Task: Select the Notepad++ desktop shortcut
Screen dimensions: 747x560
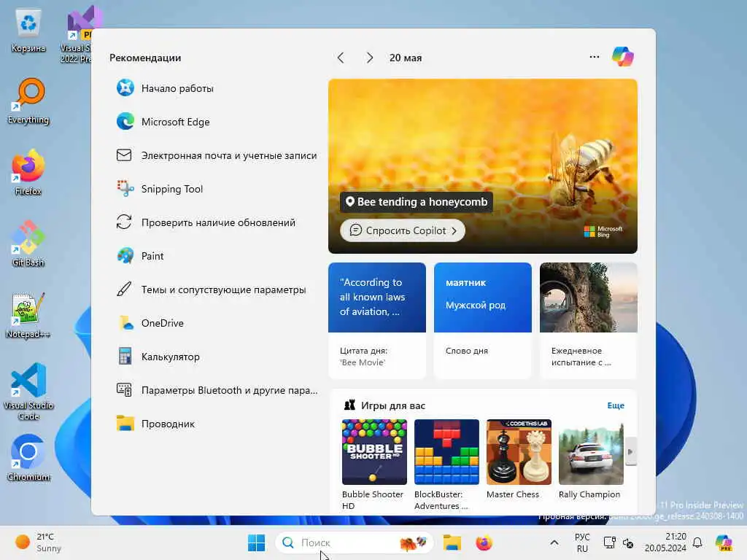Action: tap(28, 315)
